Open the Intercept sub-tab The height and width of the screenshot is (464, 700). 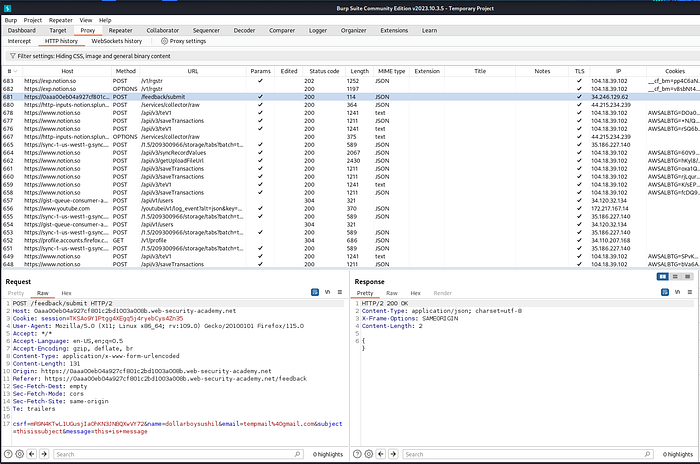point(19,41)
